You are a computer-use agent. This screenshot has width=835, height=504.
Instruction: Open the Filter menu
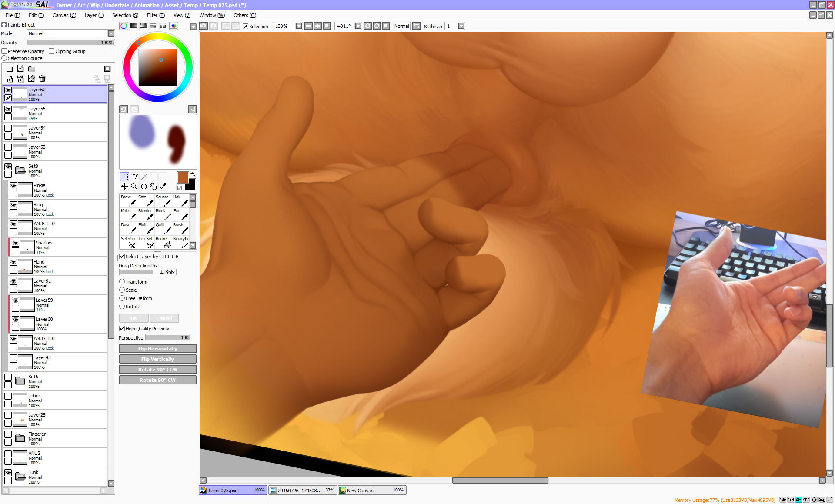[x=155, y=15]
